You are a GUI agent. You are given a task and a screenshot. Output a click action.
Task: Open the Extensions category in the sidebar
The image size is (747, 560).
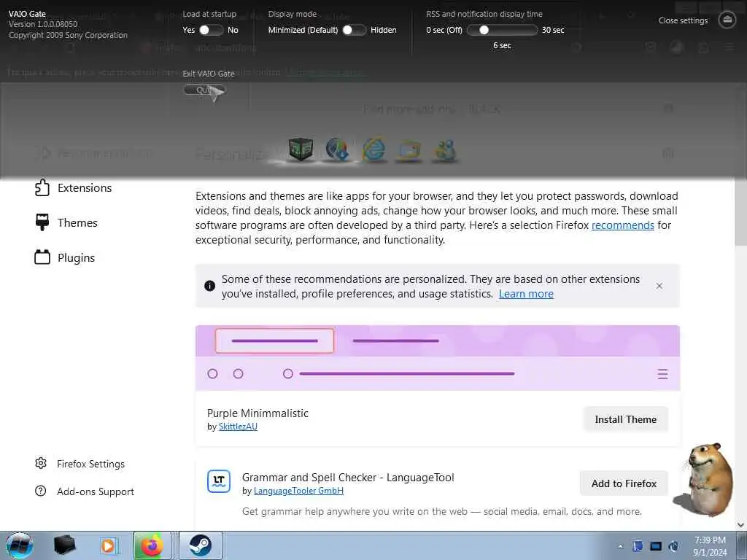[x=74, y=188]
